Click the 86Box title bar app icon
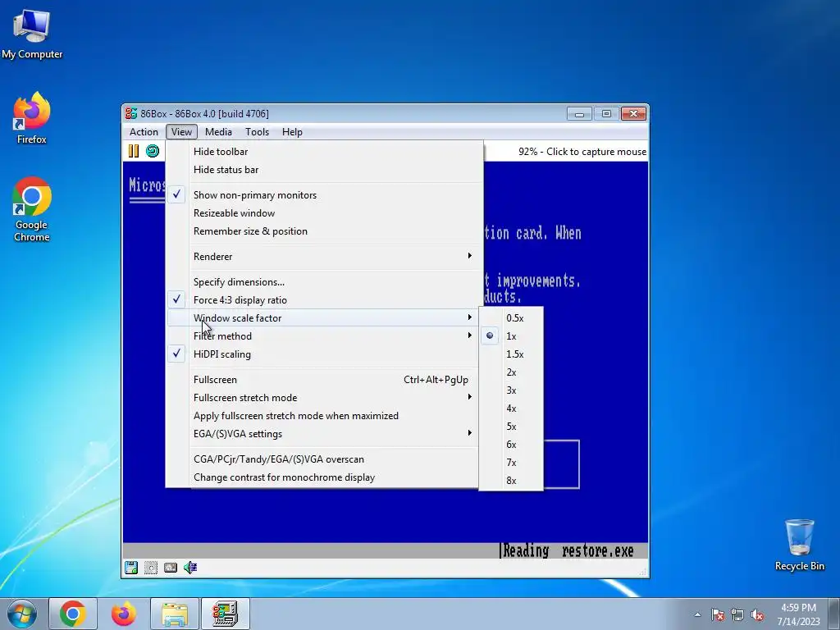Screen dimensions: 840x630 pyautogui.click(x=131, y=113)
